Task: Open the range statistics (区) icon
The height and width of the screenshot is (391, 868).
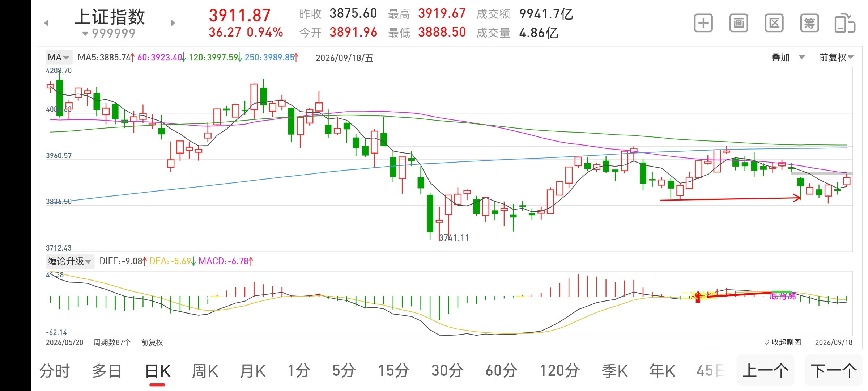Action: click(x=774, y=24)
